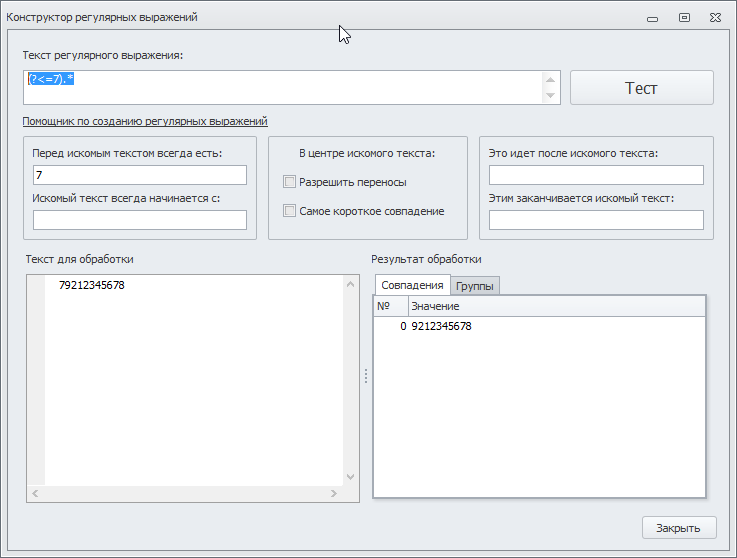Image resolution: width=737 pixels, height=558 pixels.
Task: Enable the Разрешить переносы checkbox
Action: pyautogui.click(x=290, y=181)
